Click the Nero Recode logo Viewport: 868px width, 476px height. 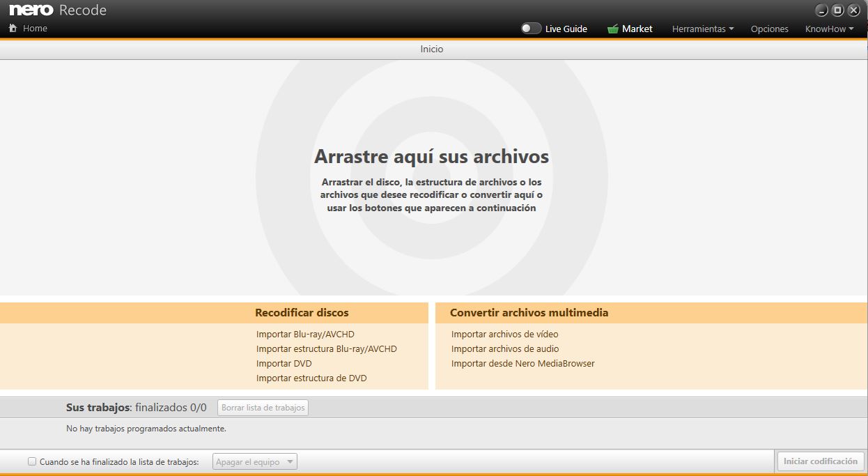(58, 10)
